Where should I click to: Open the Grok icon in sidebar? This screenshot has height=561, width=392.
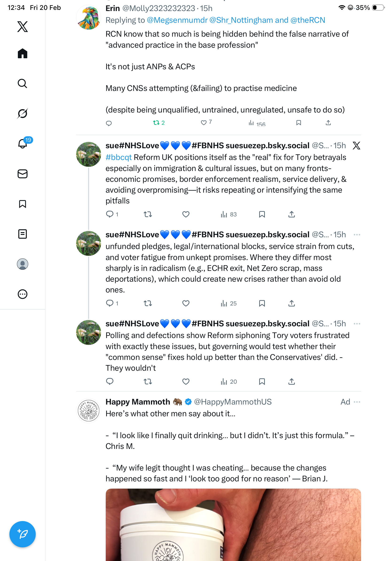coord(23,113)
